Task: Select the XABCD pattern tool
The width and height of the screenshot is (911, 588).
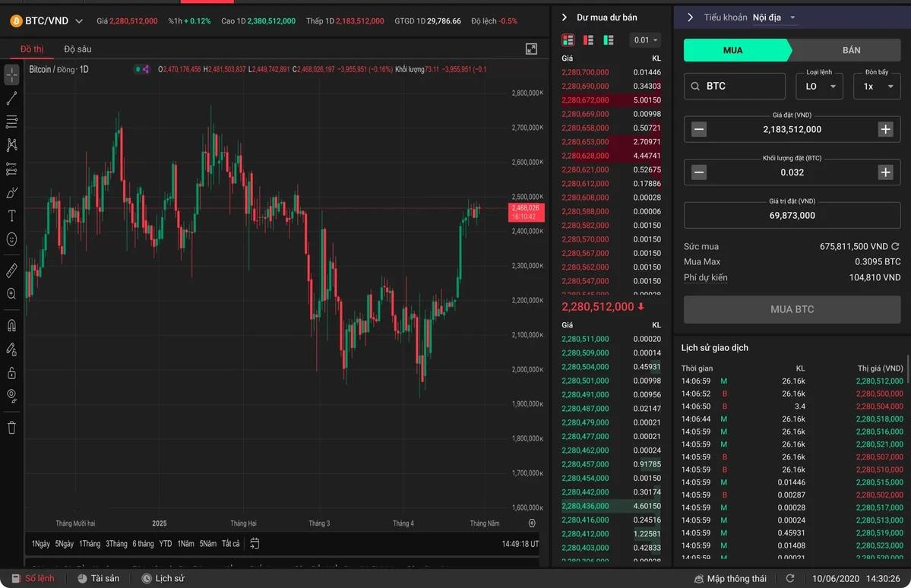Action: [x=11, y=144]
